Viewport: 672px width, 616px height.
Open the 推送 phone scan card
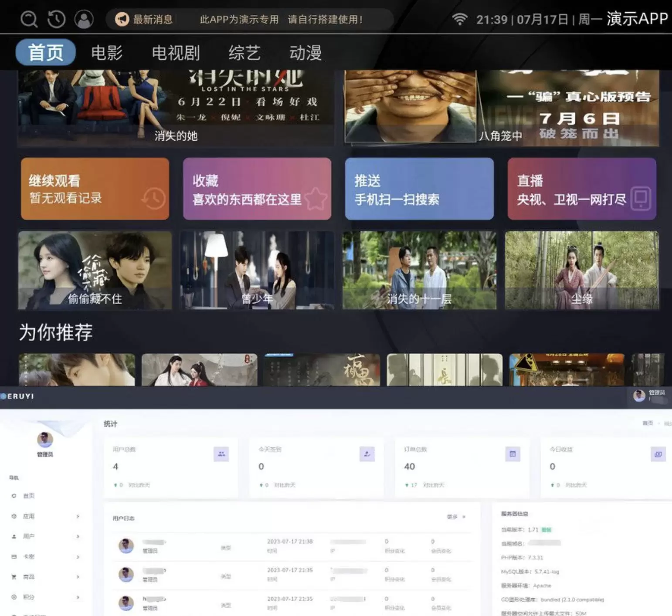[x=419, y=189]
